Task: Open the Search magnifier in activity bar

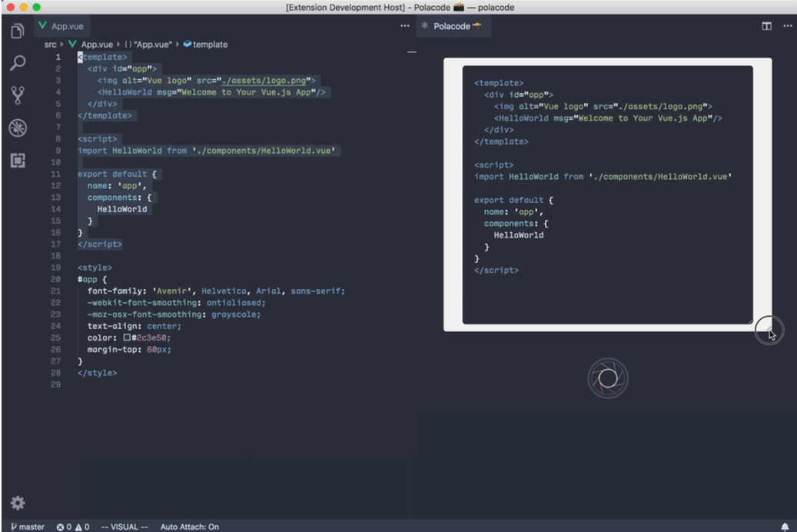Action: [16, 64]
